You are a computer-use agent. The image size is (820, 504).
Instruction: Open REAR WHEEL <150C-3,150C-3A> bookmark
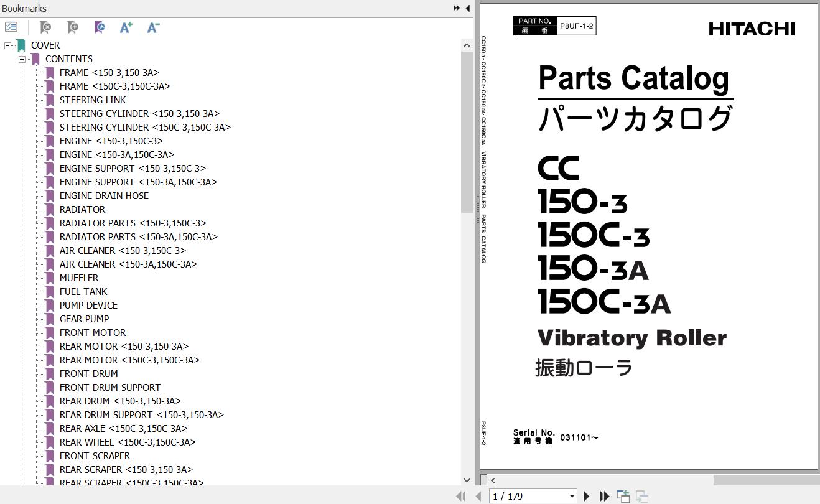click(x=128, y=442)
